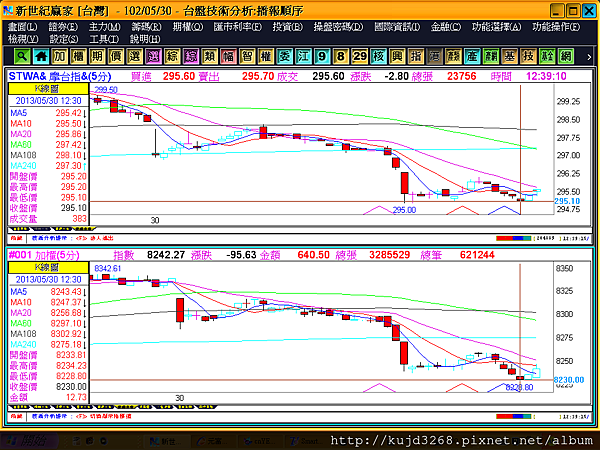This screenshot has width=600, height=450.
Task: Click the 智 toolbar icon
Action: tap(247, 57)
